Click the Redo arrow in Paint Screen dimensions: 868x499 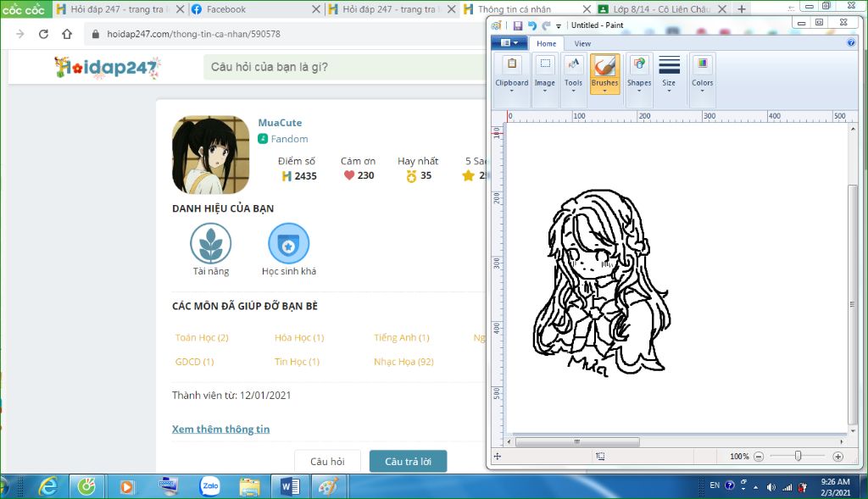(546, 25)
